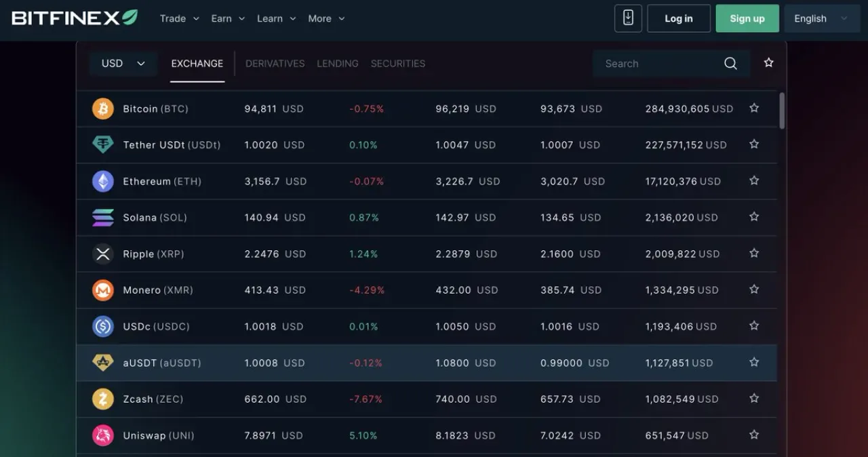The width and height of the screenshot is (868, 457).
Task: Click Bitcoin volume 284,930,605 USD
Action: [689, 108]
